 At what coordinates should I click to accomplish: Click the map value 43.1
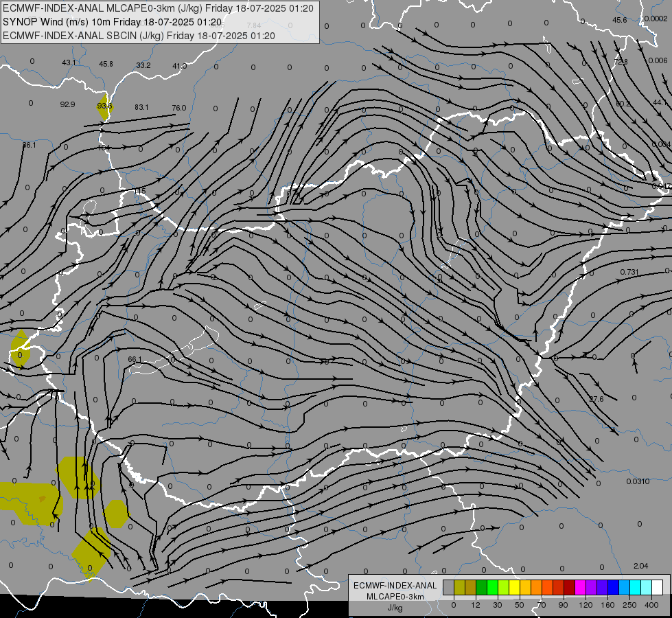click(69, 62)
